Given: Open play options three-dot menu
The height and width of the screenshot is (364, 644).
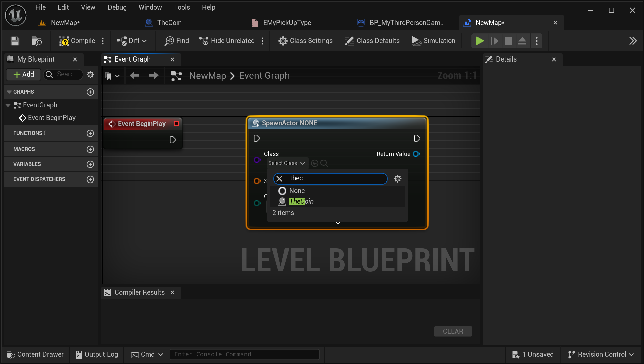Looking at the screenshot, I should (536, 41).
